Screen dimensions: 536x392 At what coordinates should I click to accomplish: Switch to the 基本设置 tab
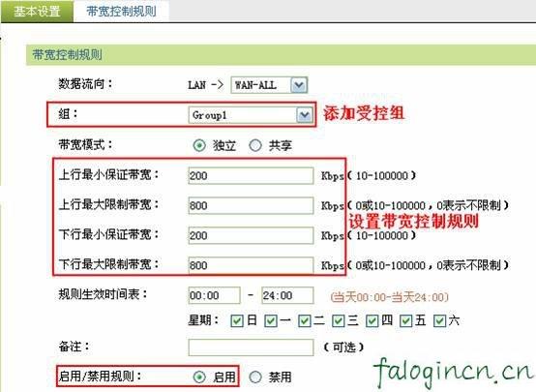point(37,12)
